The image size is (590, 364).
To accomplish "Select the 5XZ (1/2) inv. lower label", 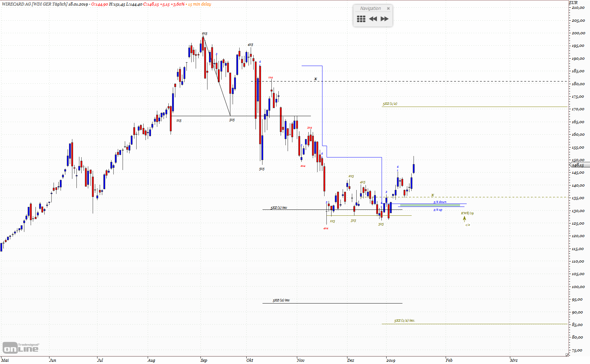I will tap(405, 320).
